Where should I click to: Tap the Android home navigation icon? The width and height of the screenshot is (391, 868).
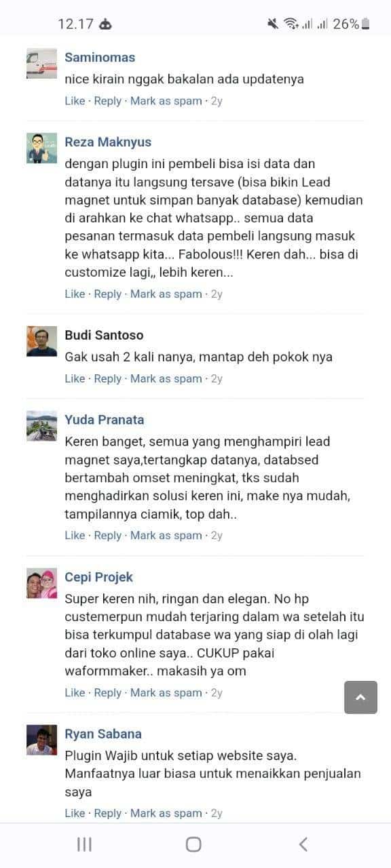pyautogui.click(x=193, y=844)
